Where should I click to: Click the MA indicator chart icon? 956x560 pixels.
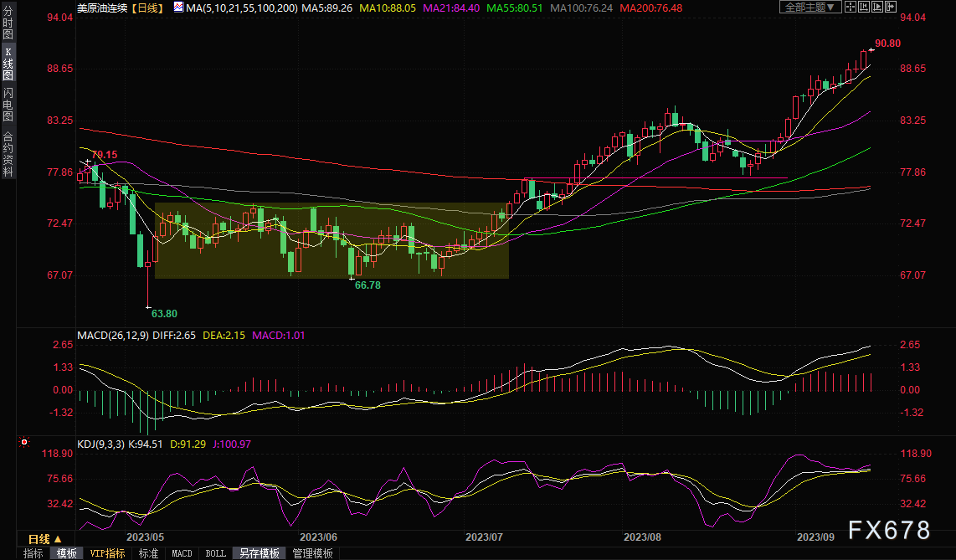(x=178, y=8)
